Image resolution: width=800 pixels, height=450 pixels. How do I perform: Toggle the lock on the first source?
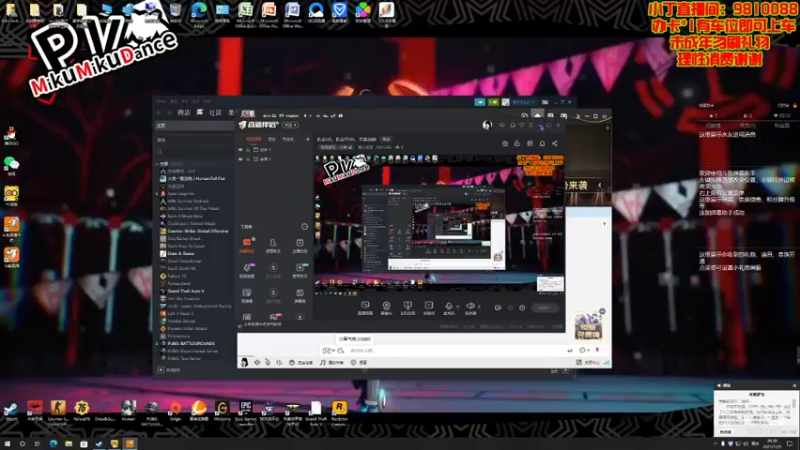tap(248, 149)
